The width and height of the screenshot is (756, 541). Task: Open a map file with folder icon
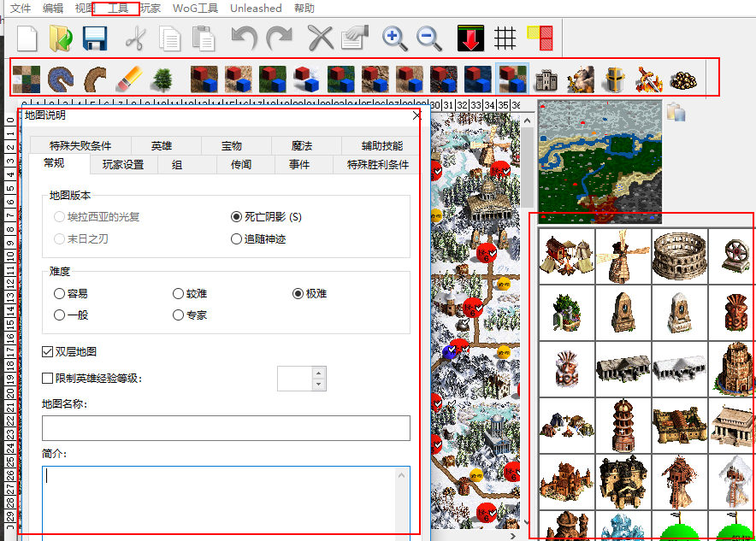pos(61,38)
